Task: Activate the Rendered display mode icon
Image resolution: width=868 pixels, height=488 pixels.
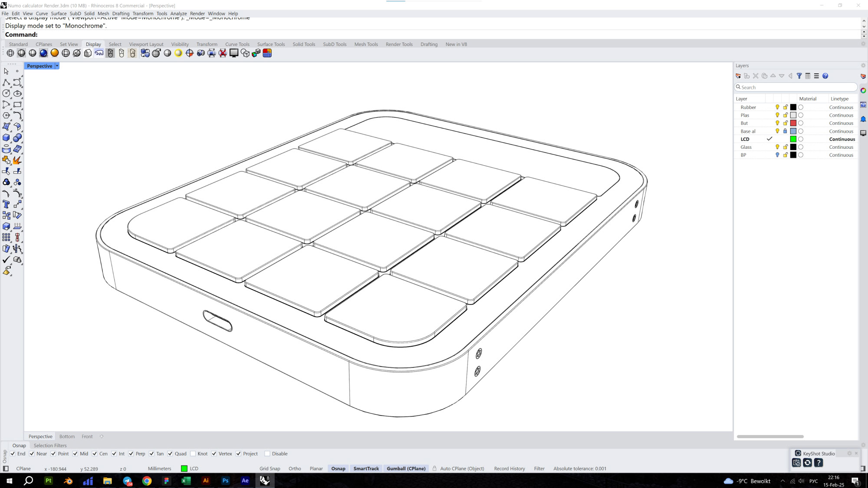Action: click(43, 53)
